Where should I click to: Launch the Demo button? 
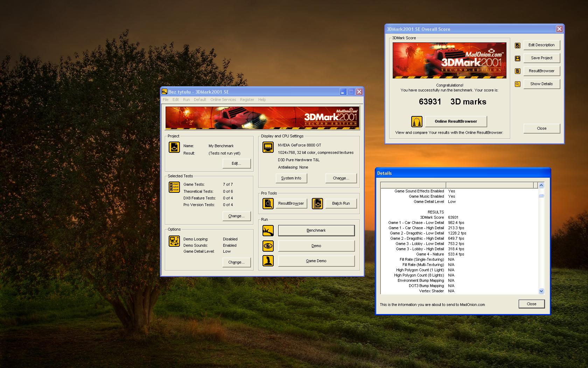(316, 246)
